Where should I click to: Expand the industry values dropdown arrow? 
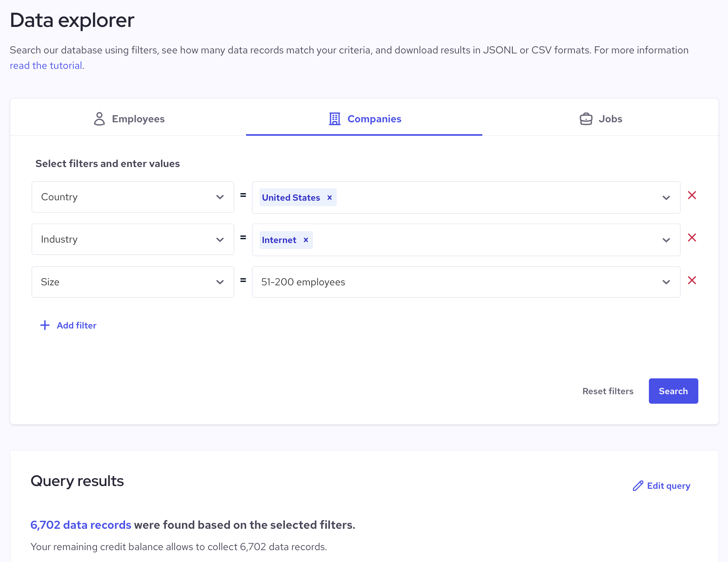tap(666, 240)
